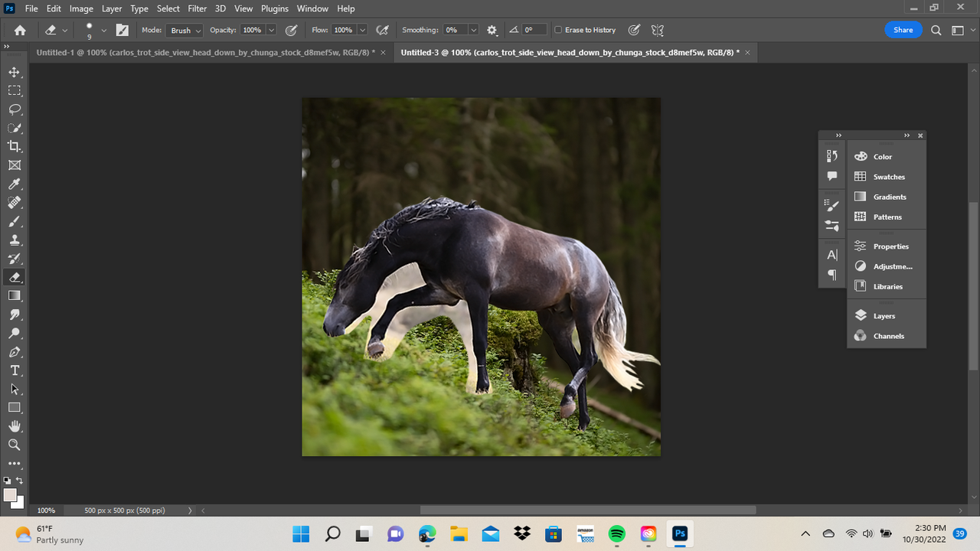Open the Smoothing dropdown arrow
The height and width of the screenshot is (551, 980).
pyautogui.click(x=473, y=30)
